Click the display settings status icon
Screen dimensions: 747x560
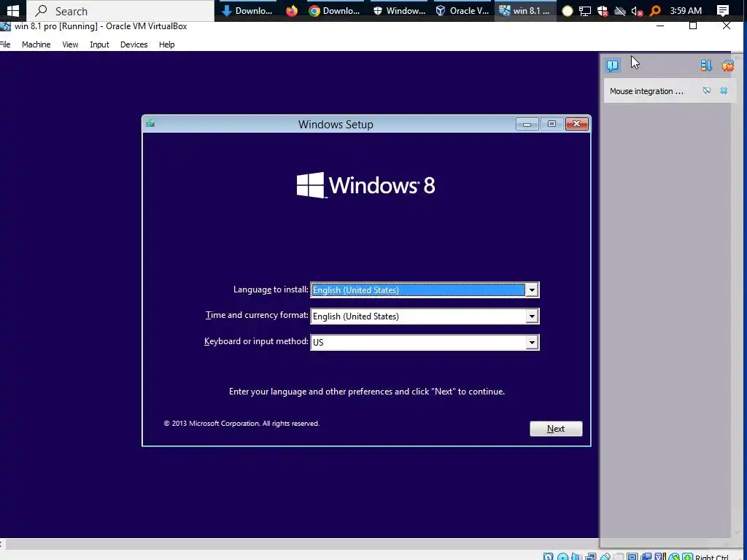point(632,556)
